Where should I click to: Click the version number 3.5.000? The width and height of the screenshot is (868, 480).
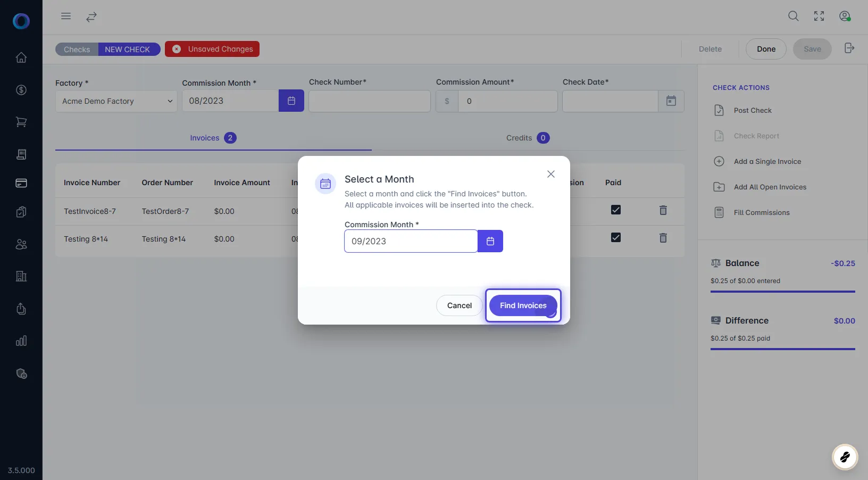coord(21,470)
